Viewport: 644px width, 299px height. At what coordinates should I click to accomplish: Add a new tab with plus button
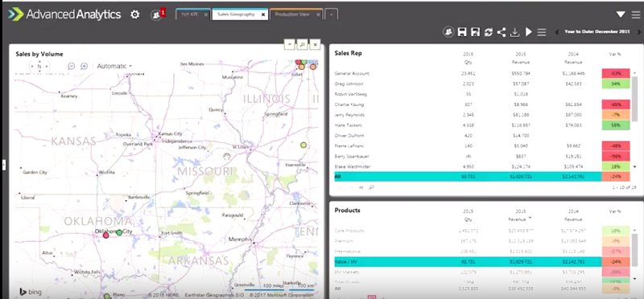coord(331,14)
